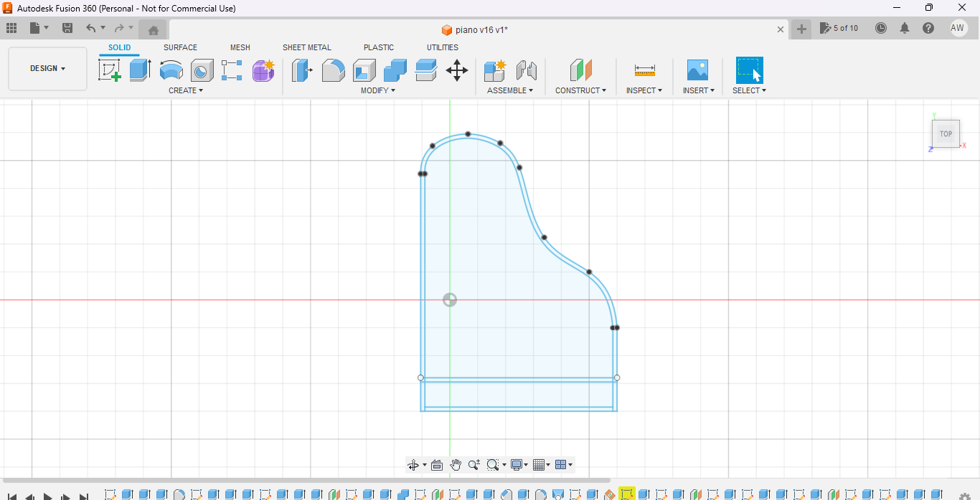The height and width of the screenshot is (500, 980).
Task: Switch to the MESH tab
Action: (x=240, y=48)
